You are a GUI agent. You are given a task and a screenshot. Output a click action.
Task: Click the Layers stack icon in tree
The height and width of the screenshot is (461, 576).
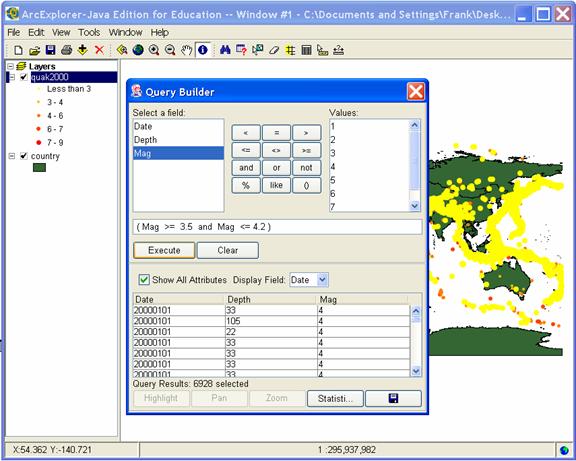(x=22, y=66)
